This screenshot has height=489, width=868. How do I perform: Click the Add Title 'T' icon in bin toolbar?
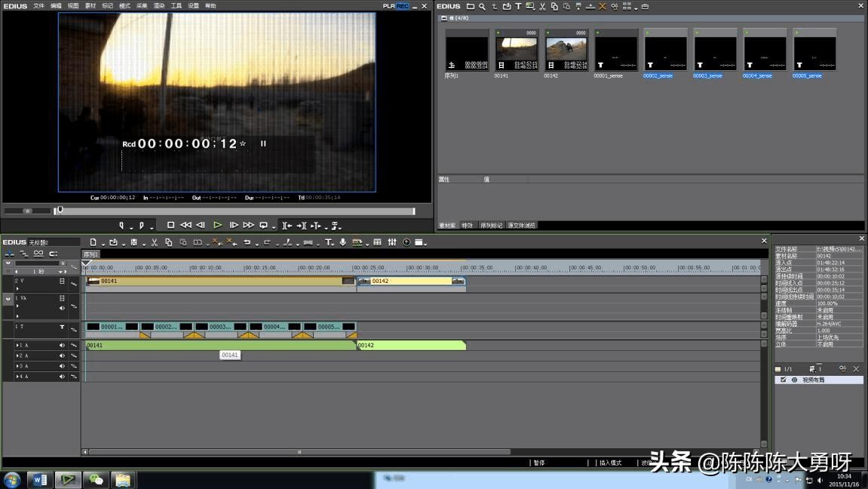pyautogui.click(x=518, y=6)
